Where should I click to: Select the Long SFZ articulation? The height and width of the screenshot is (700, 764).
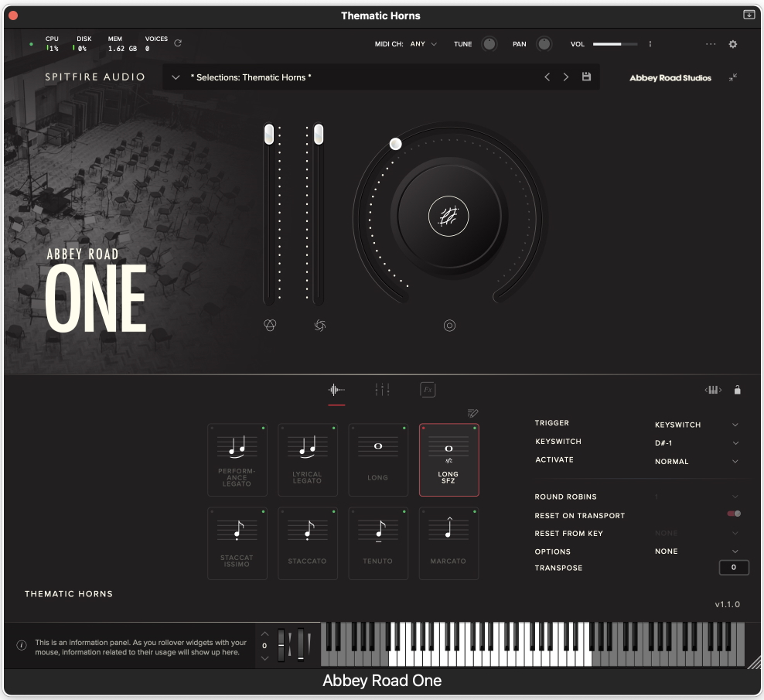[x=449, y=459]
